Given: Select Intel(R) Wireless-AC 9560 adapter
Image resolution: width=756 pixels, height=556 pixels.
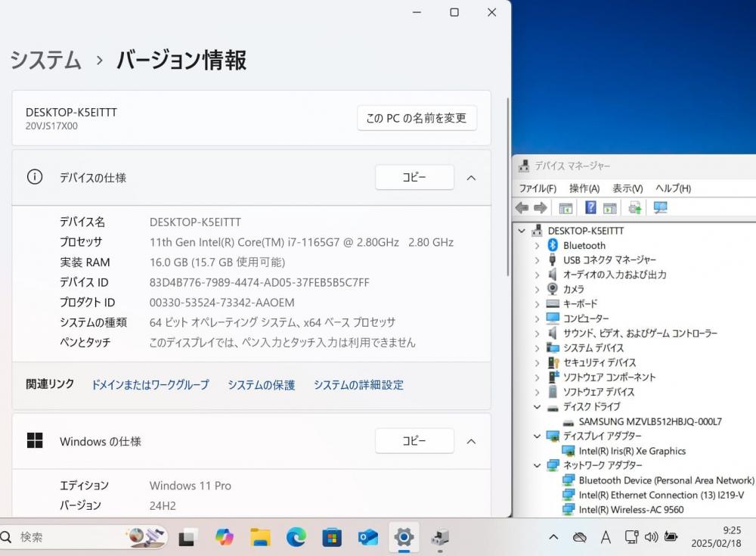Looking at the screenshot, I should (631, 510).
